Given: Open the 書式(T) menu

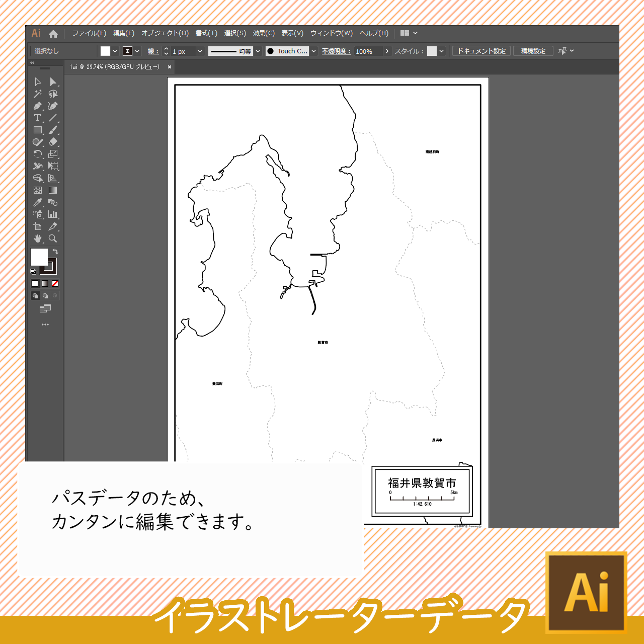Looking at the screenshot, I should (206, 33).
